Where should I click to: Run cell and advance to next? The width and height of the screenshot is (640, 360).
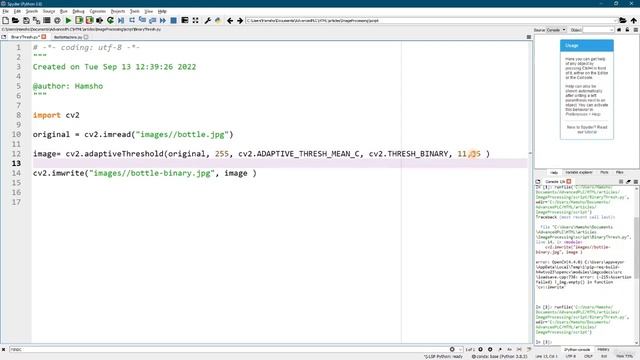pyautogui.click(x=89, y=20)
